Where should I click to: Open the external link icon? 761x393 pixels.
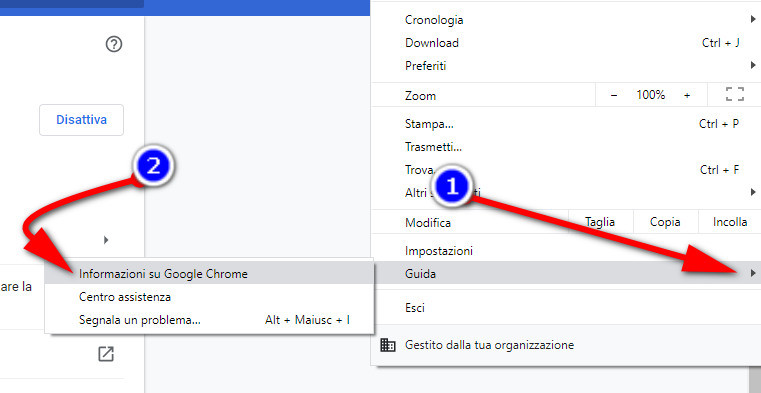click(106, 354)
